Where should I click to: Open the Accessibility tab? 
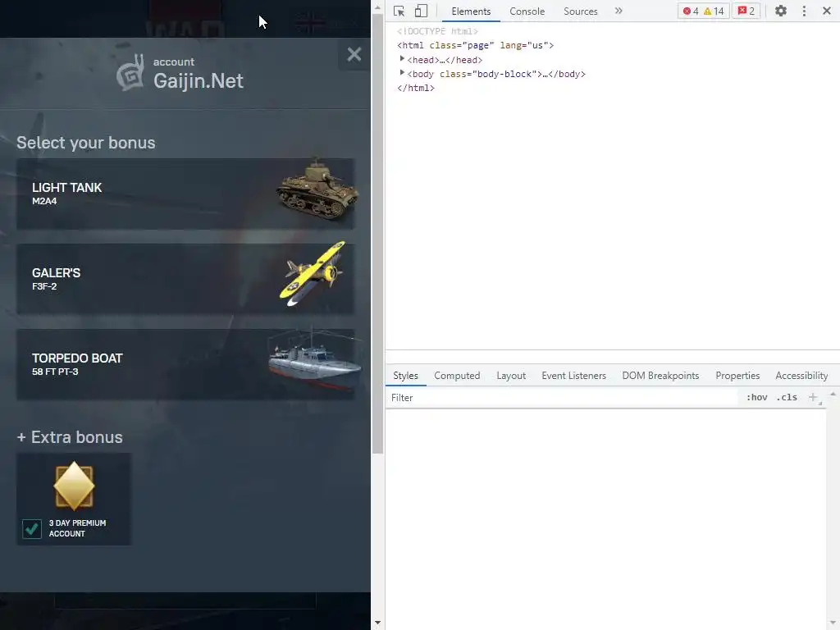pyautogui.click(x=801, y=376)
